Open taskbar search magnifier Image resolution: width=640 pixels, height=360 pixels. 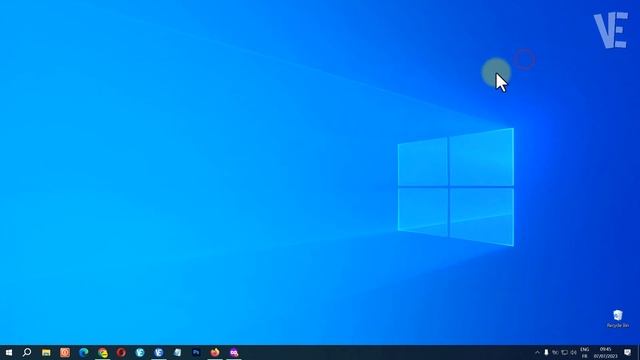pyautogui.click(x=27, y=352)
